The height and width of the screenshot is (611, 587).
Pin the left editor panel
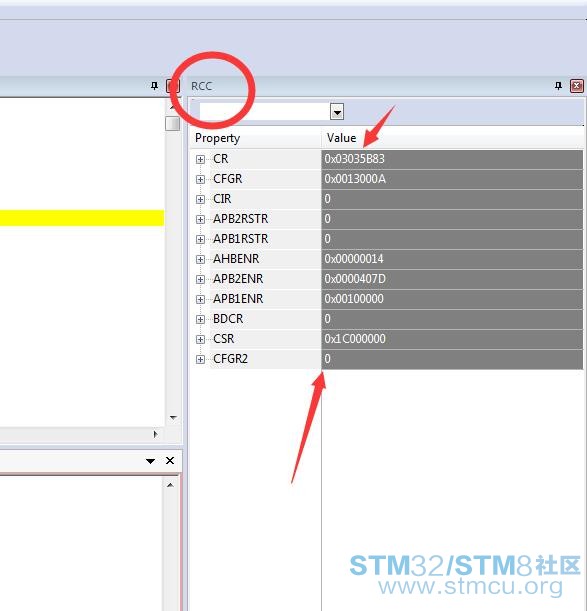coord(154,86)
